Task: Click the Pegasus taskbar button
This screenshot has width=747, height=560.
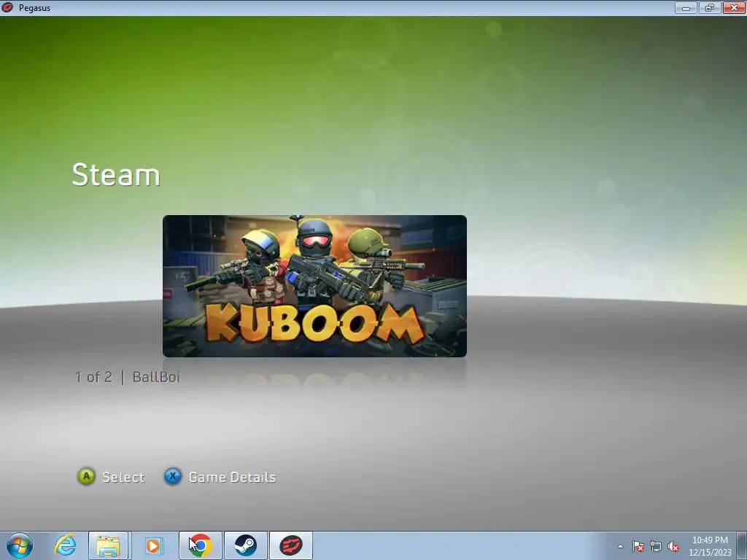Action: [x=290, y=545]
